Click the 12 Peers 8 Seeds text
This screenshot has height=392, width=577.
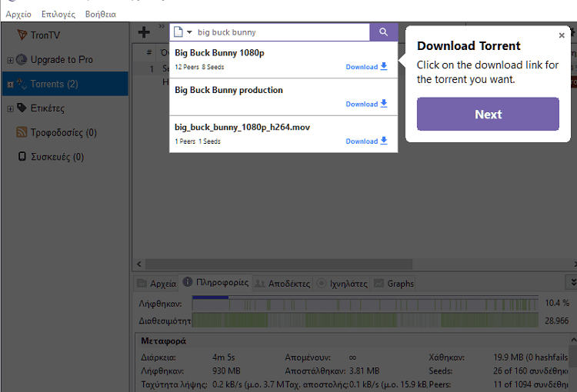point(199,67)
